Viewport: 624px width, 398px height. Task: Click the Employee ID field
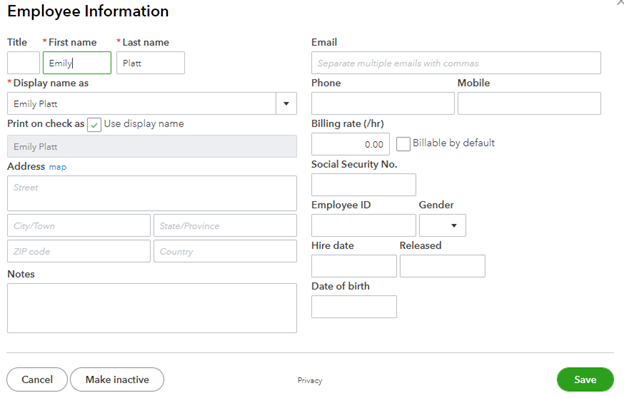(364, 226)
